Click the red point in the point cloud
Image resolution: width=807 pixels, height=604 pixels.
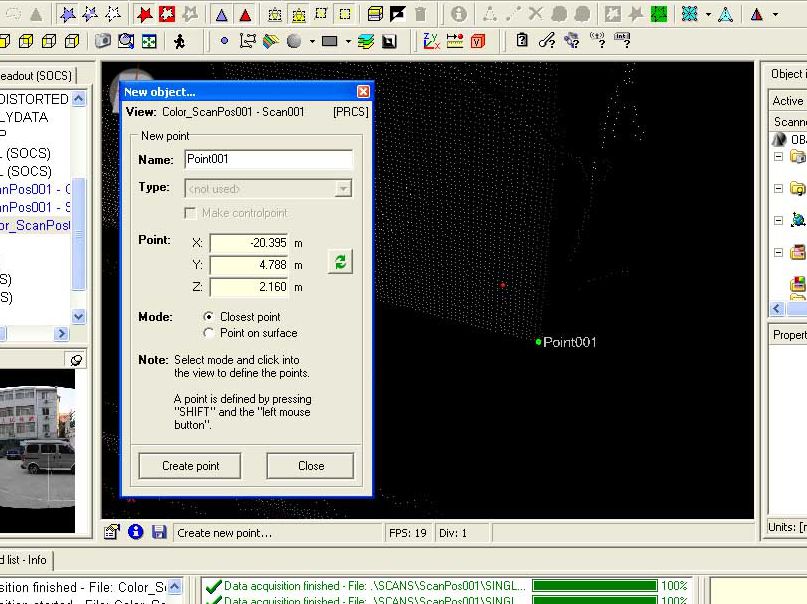tap(503, 285)
